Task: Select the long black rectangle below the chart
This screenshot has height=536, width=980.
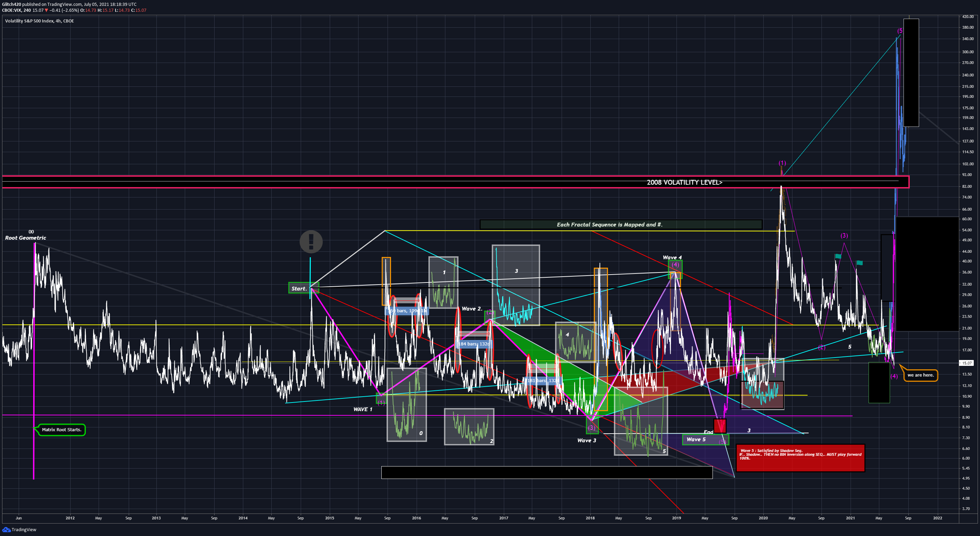Action: (547, 472)
